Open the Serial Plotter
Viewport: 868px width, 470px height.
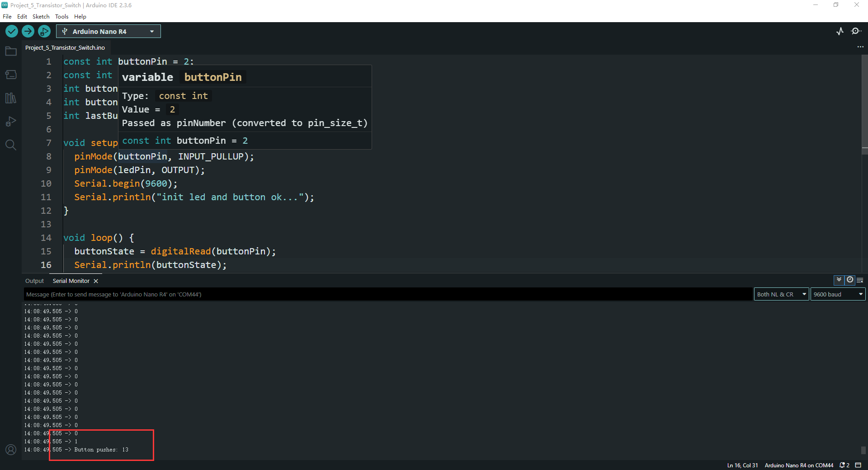coord(840,31)
